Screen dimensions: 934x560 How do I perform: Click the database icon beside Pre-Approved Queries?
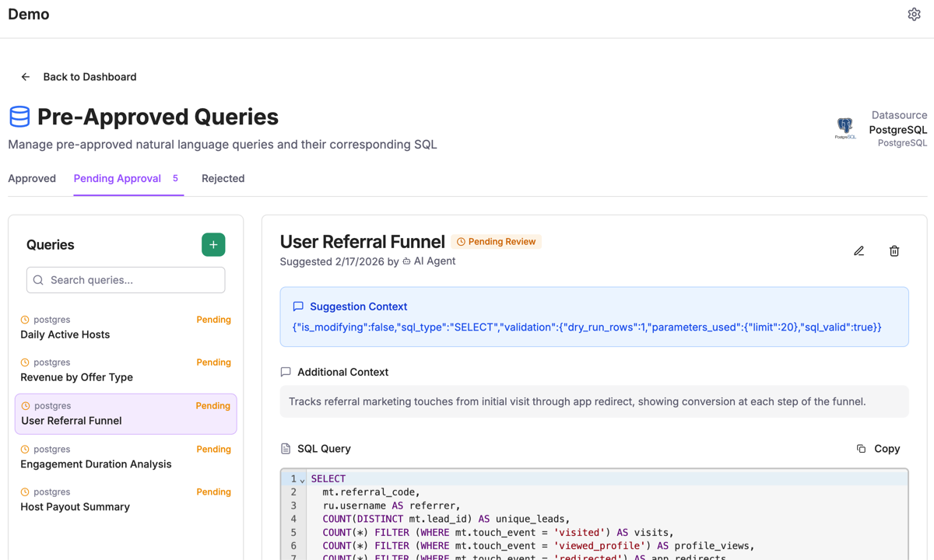click(x=19, y=116)
